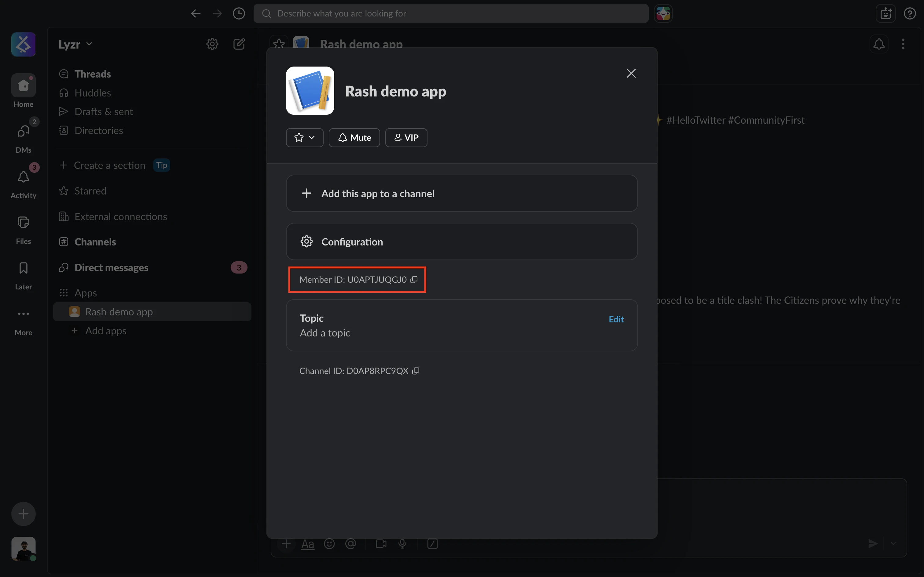Select Drafts & sent in sidebar
The height and width of the screenshot is (577, 924).
(x=104, y=112)
